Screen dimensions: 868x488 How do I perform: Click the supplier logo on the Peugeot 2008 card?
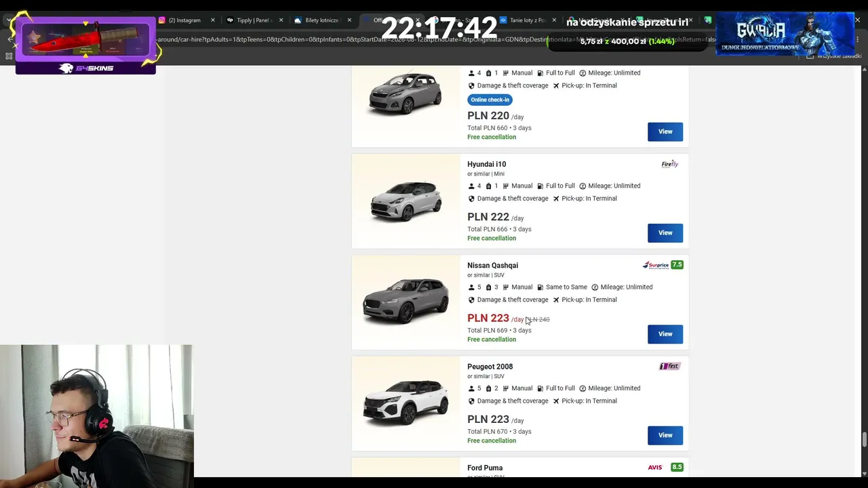[x=669, y=366]
